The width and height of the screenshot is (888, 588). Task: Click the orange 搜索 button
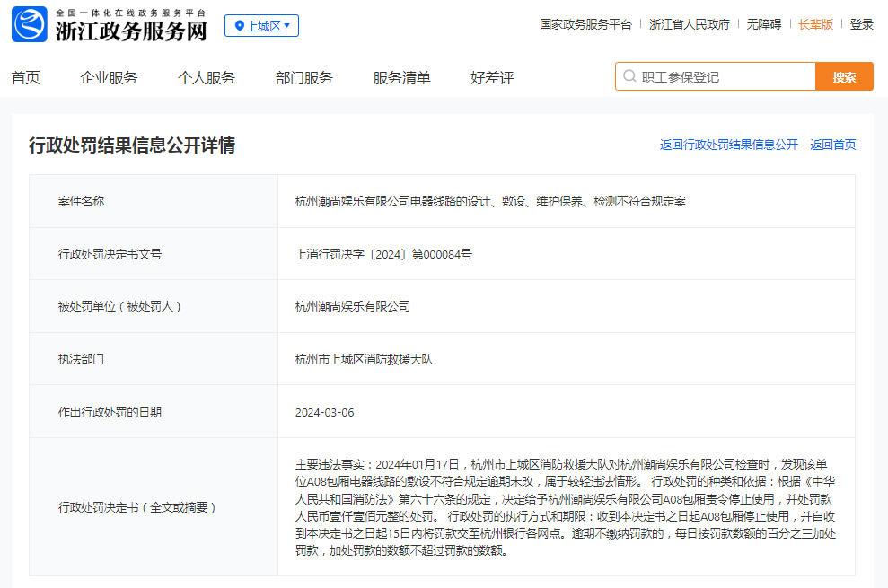click(x=844, y=76)
